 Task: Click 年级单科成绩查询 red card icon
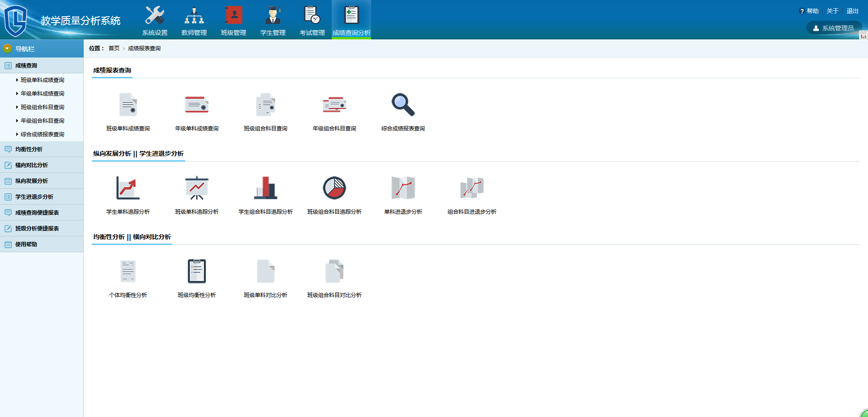point(197,105)
